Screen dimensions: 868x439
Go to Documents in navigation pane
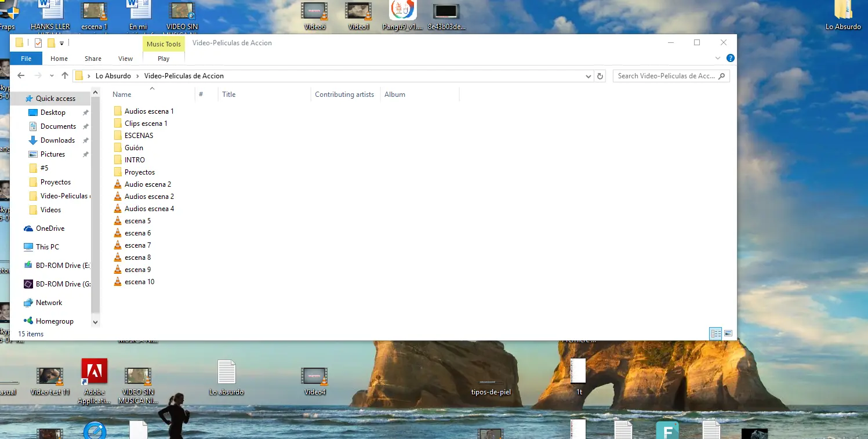pos(58,126)
